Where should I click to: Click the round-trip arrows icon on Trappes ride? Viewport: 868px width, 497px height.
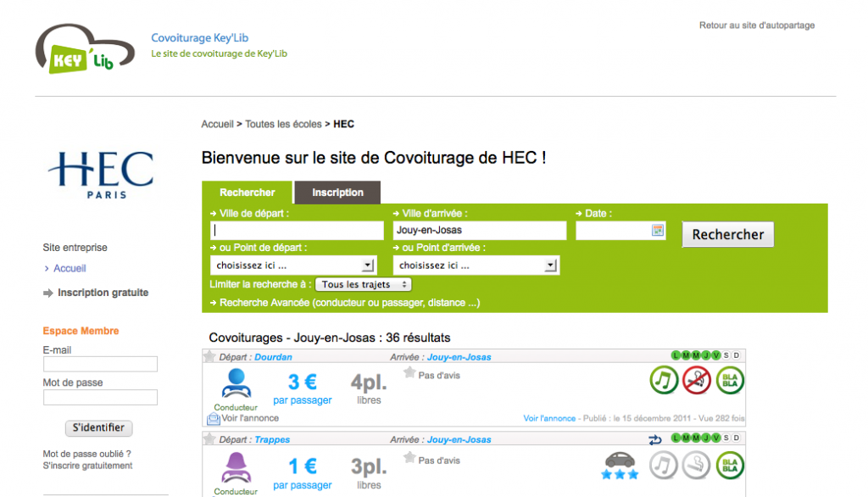(655, 439)
